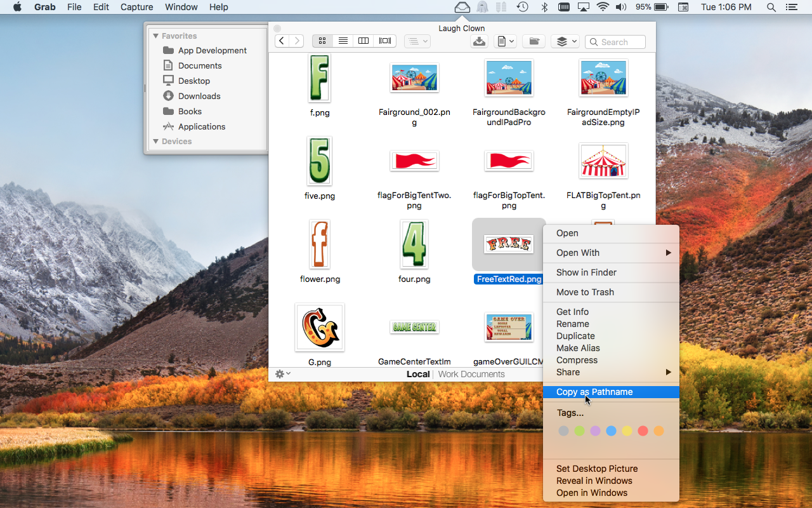This screenshot has height=508, width=812.
Task: Go back with the left chevron button
Action: tap(282, 41)
